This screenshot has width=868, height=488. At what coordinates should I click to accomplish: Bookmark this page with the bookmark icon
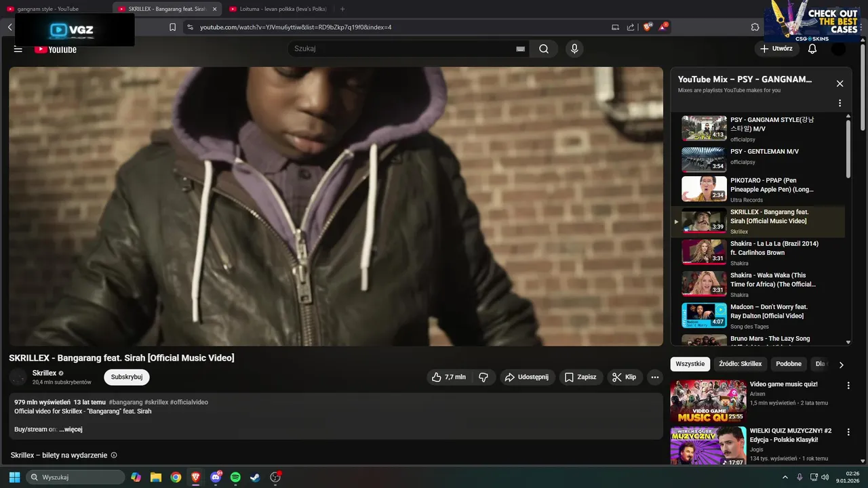172,27
